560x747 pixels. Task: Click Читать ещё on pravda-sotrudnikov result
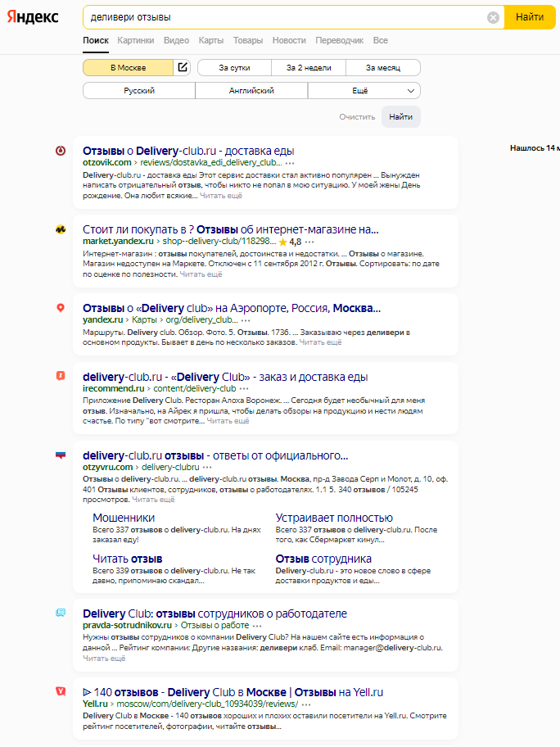click(x=104, y=658)
